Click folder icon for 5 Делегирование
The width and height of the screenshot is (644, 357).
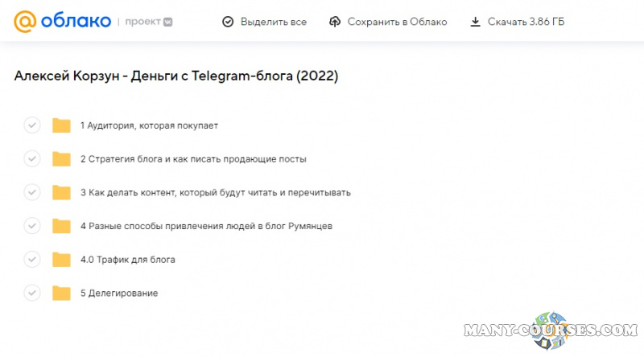(x=62, y=293)
